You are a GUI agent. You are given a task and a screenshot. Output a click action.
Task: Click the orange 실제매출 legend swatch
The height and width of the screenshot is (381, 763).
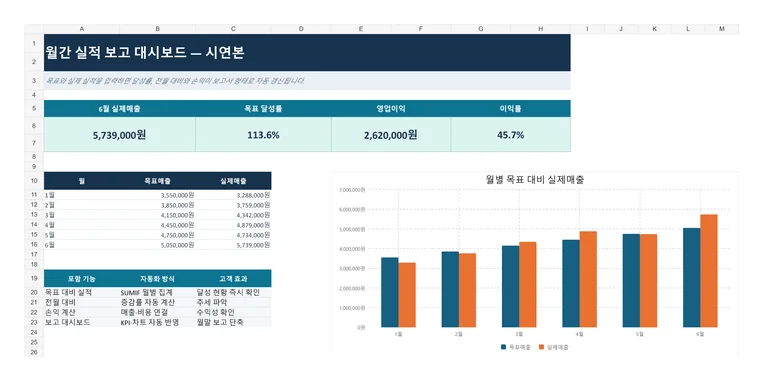[x=541, y=347]
